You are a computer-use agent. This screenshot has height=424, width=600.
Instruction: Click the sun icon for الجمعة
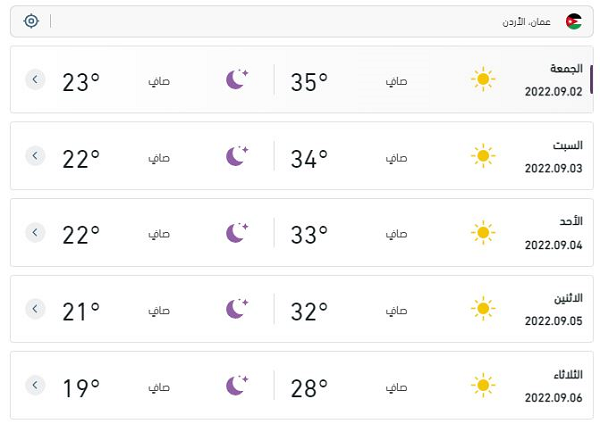483,80
